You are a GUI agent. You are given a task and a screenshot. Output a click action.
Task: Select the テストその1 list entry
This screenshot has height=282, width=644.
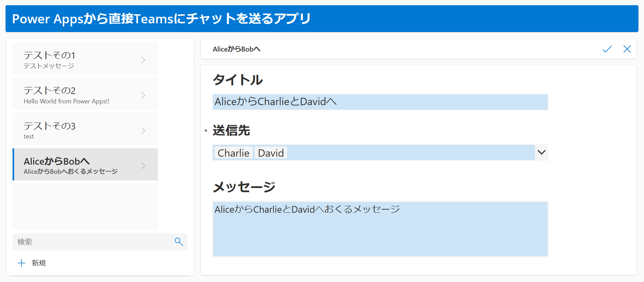[x=85, y=58]
